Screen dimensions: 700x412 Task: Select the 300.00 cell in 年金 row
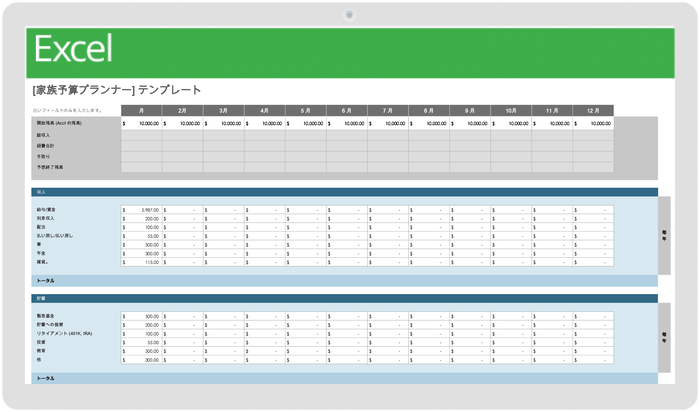[142, 254]
